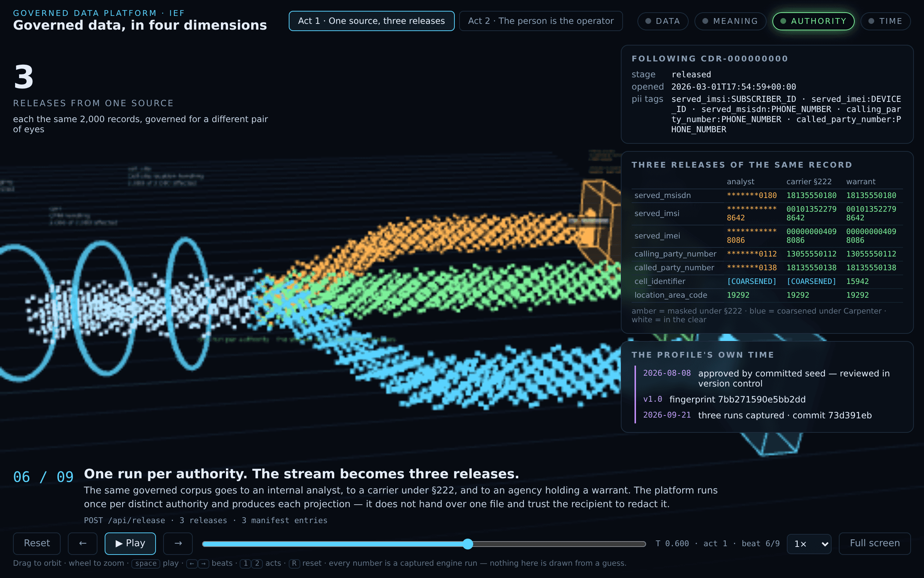
Task: Toggle the AUTHORITY dimension pill
Action: tap(813, 21)
